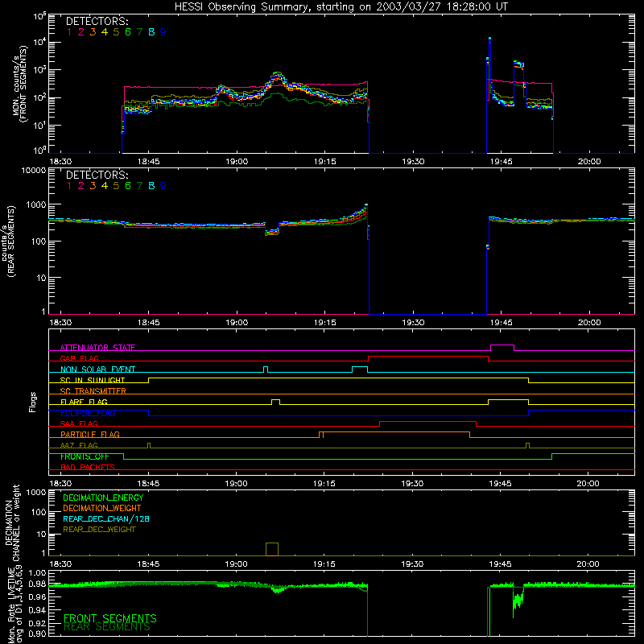Viewport: 644px width, 644px height.
Task: Click the SAA_FLAG label
Action: (79, 423)
